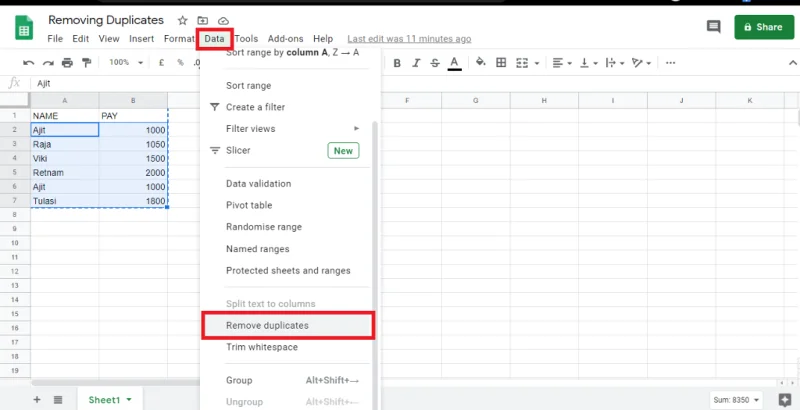Click the Merge cells icon
The image size is (800, 410).
[522, 63]
